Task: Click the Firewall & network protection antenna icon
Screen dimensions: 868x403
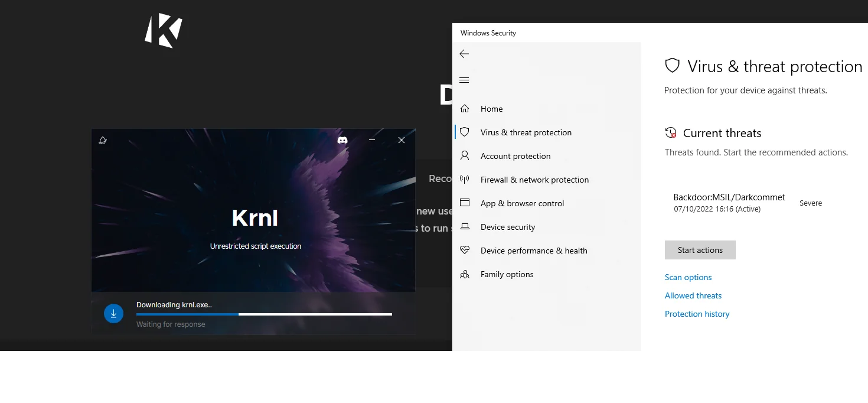Action: (465, 180)
